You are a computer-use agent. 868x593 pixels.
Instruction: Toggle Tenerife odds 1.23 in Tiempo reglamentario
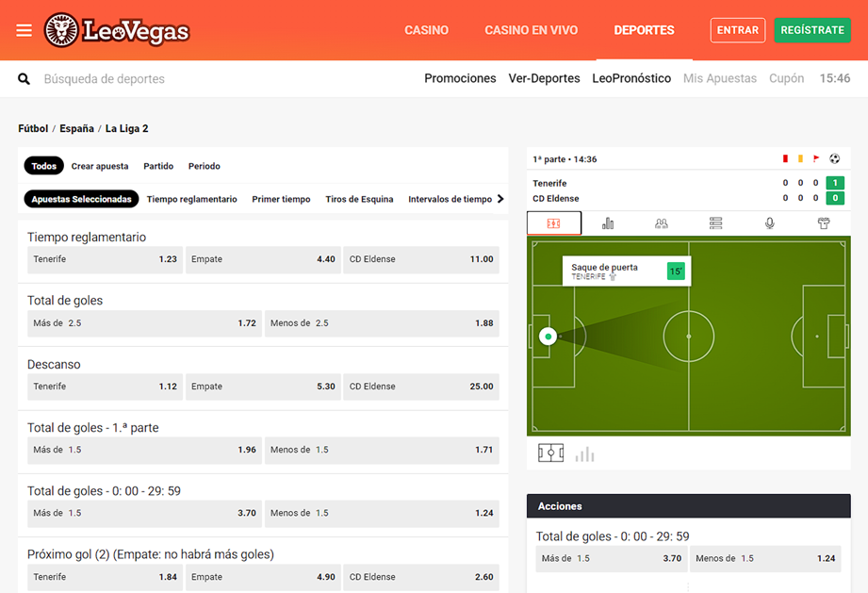(105, 259)
